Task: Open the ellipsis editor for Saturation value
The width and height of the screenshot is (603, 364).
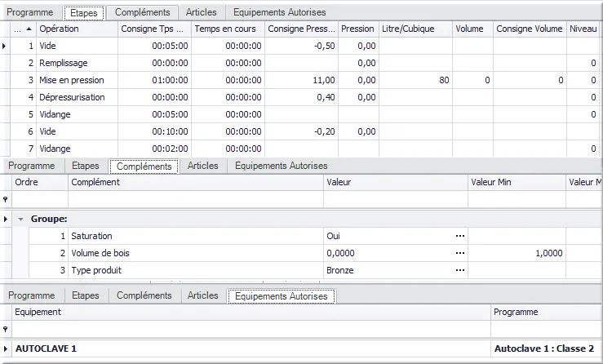Action: point(460,236)
